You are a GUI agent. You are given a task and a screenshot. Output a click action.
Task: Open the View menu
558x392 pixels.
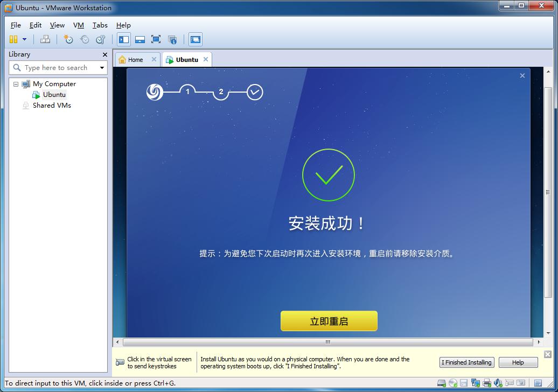point(57,25)
